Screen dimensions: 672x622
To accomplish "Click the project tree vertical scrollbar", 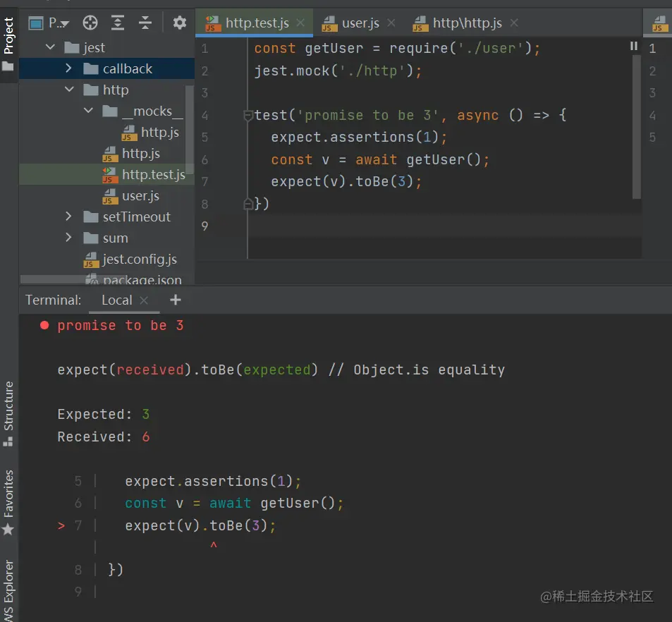I will click(x=190, y=128).
